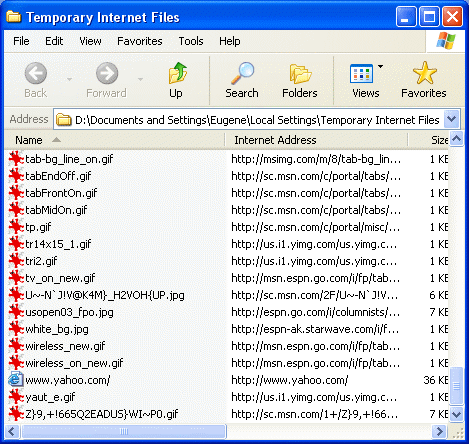
Task: Click the http://espn.go.com/i/columnists address cell
Action: (315, 312)
